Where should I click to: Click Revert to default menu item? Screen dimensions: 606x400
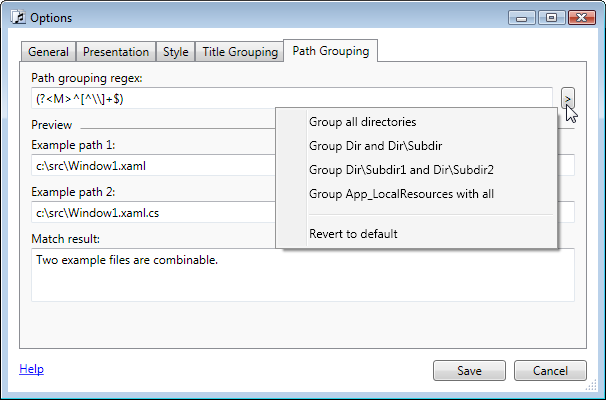coord(353,234)
